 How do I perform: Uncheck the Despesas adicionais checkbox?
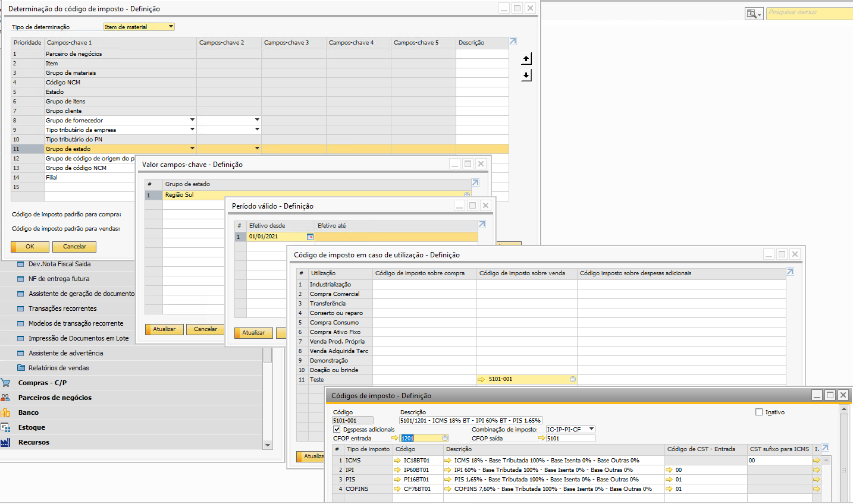coord(337,429)
